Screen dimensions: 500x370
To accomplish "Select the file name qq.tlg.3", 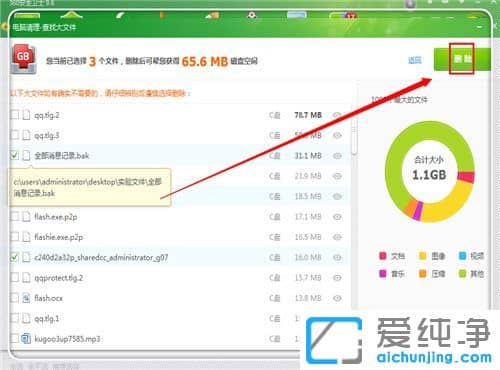I will 47,135.
